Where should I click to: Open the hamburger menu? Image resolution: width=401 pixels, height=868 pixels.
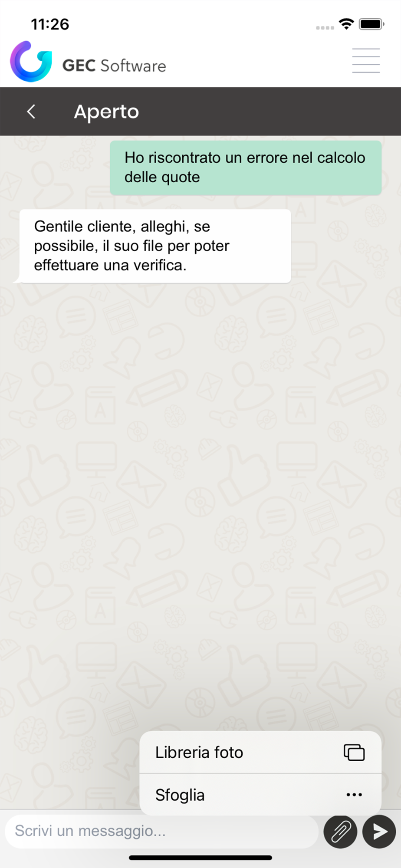(x=366, y=61)
